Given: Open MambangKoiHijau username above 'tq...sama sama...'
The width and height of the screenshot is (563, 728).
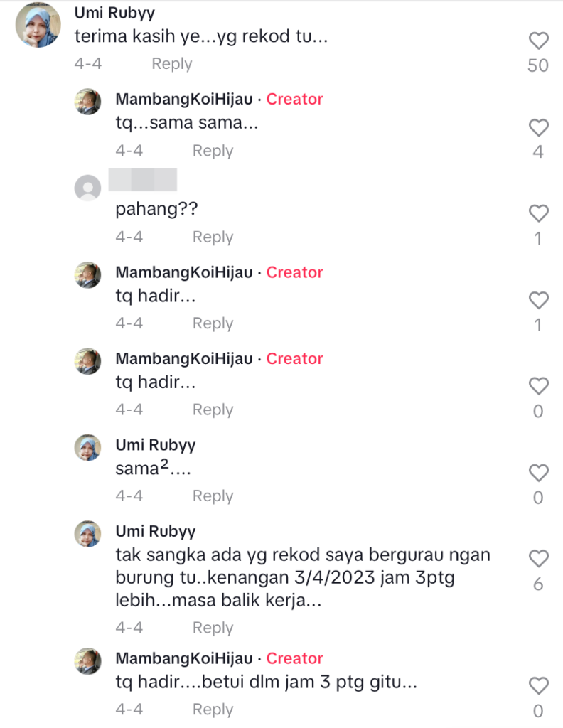Looking at the screenshot, I should 183,100.
